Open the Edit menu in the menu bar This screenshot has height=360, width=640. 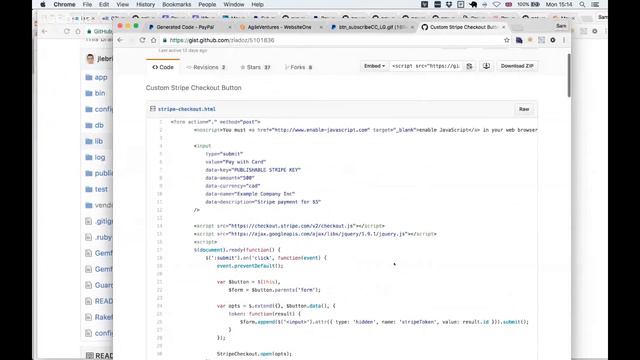click(x=104, y=4)
